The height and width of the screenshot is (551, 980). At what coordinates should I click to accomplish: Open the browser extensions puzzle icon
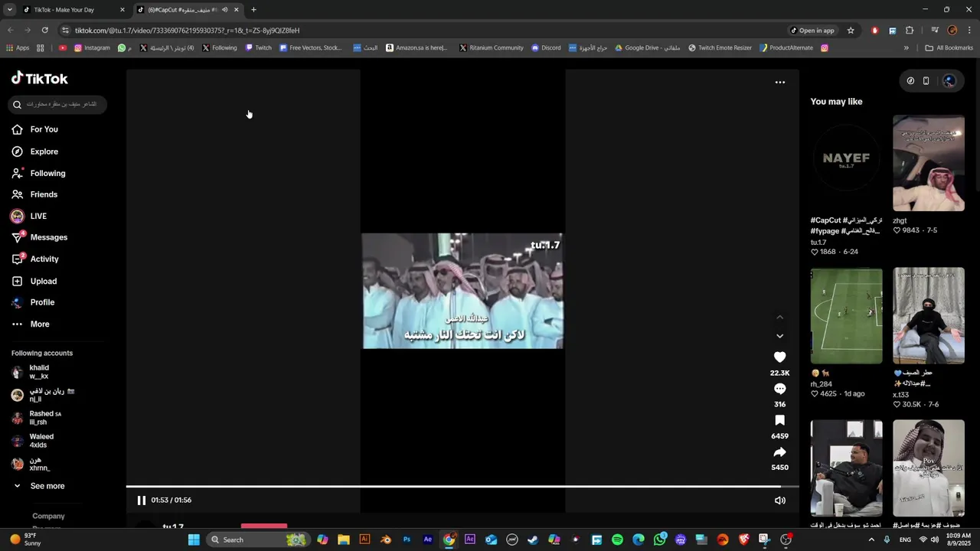910,31
